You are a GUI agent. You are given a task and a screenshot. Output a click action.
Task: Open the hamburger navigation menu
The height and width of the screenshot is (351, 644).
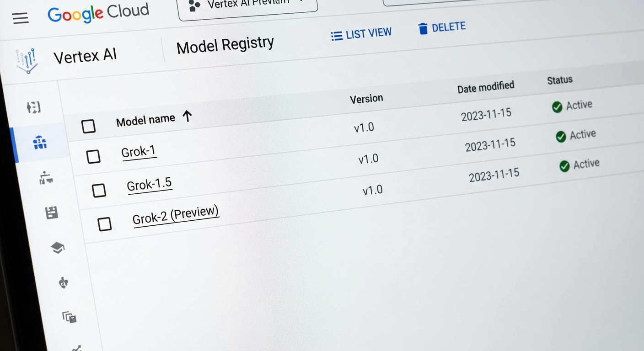21,18
